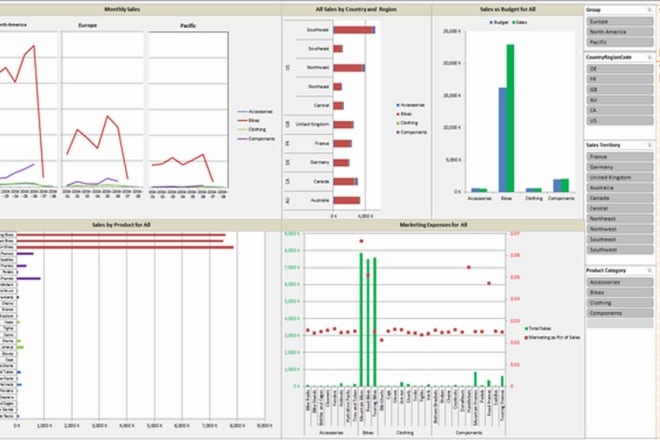
Task: Filter by Bikes in Product Category slicer
Action: coord(620,292)
